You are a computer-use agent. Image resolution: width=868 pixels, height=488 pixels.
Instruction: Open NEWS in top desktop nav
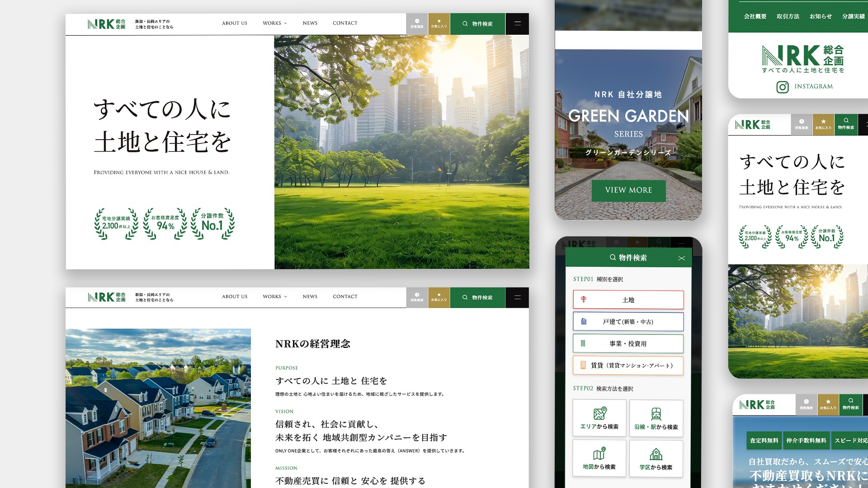click(x=310, y=23)
